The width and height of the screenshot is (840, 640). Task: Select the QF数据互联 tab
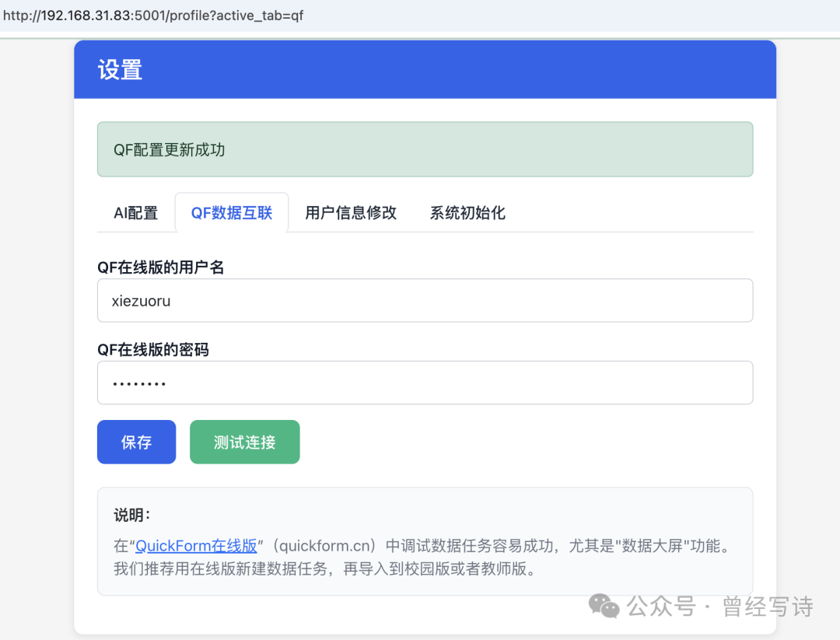[232, 212]
